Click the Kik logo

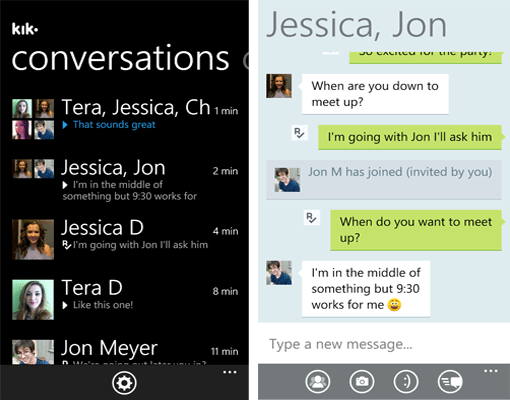tap(25, 29)
